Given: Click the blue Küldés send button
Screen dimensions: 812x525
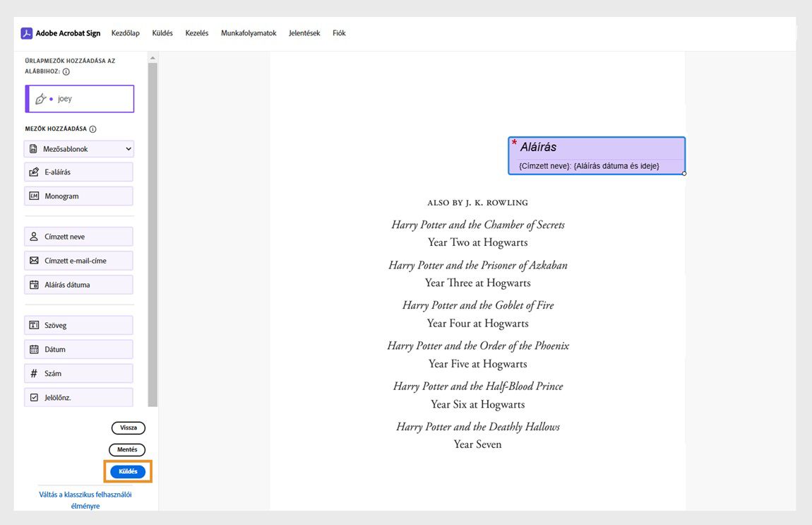Looking at the screenshot, I should tap(128, 471).
